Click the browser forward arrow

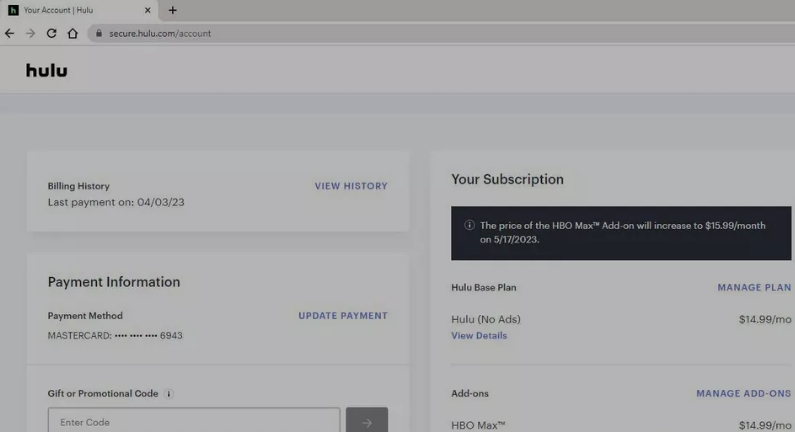(x=30, y=33)
